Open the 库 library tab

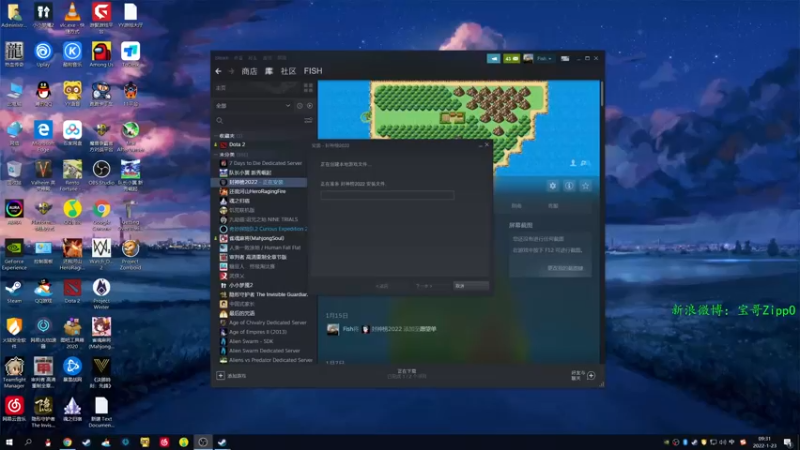tap(269, 71)
